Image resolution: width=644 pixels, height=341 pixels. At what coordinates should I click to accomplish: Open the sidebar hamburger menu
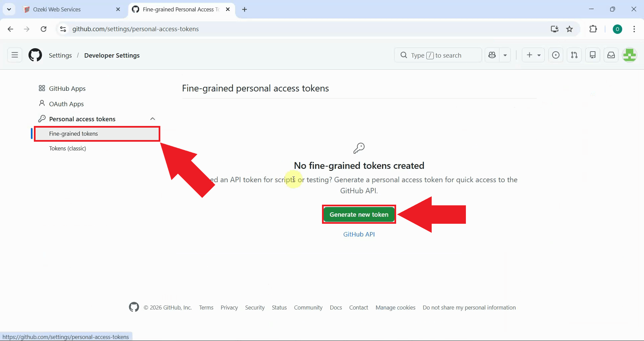[x=14, y=55]
